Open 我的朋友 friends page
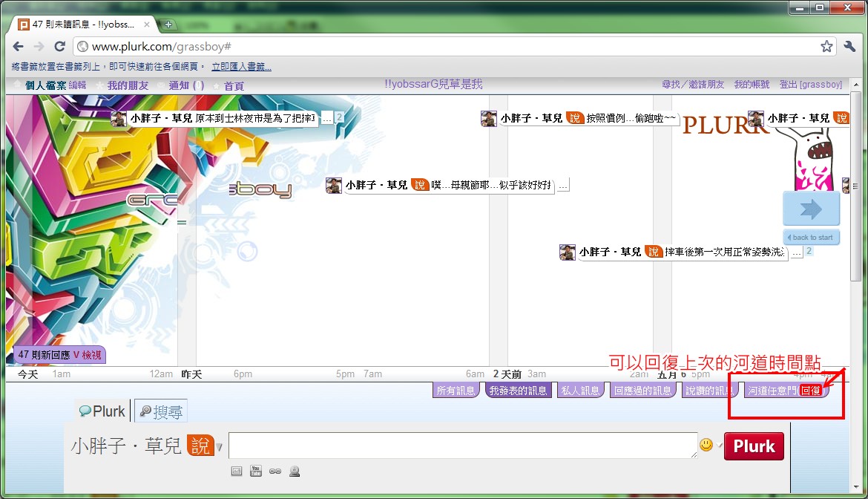 128,85
